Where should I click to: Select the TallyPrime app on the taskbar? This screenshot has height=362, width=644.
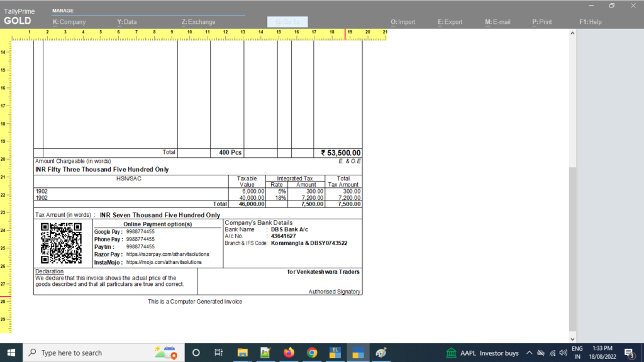tap(358, 352)
